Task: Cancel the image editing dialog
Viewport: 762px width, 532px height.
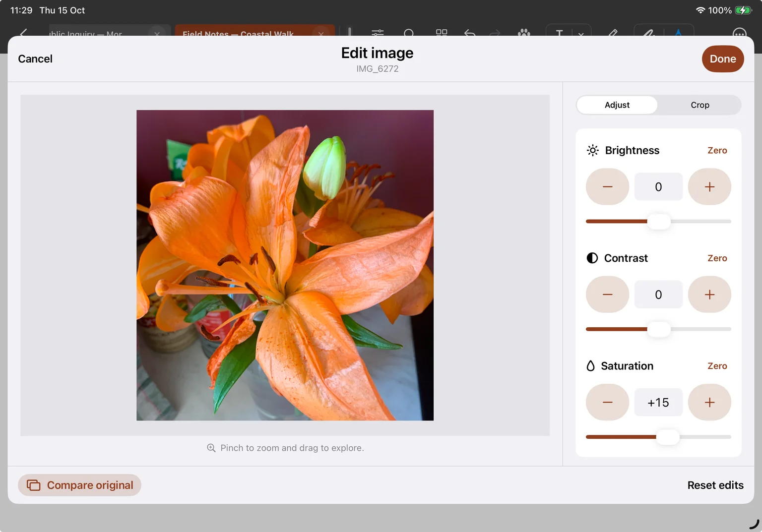Action: pos(35,59)
